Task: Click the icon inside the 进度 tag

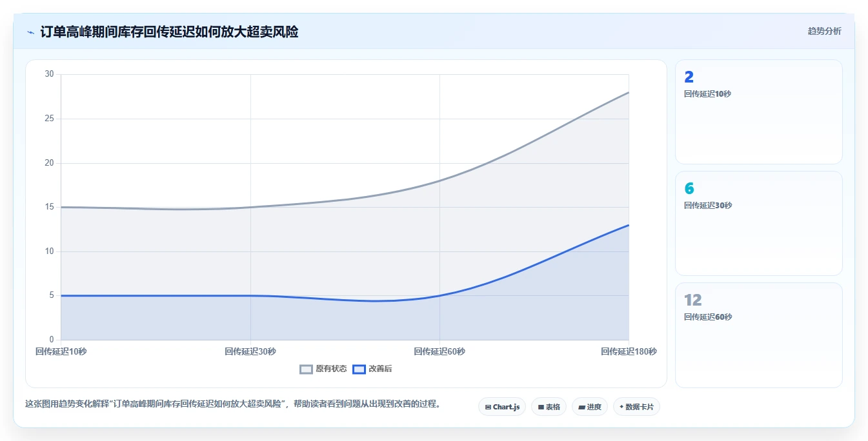Action: 581,407
